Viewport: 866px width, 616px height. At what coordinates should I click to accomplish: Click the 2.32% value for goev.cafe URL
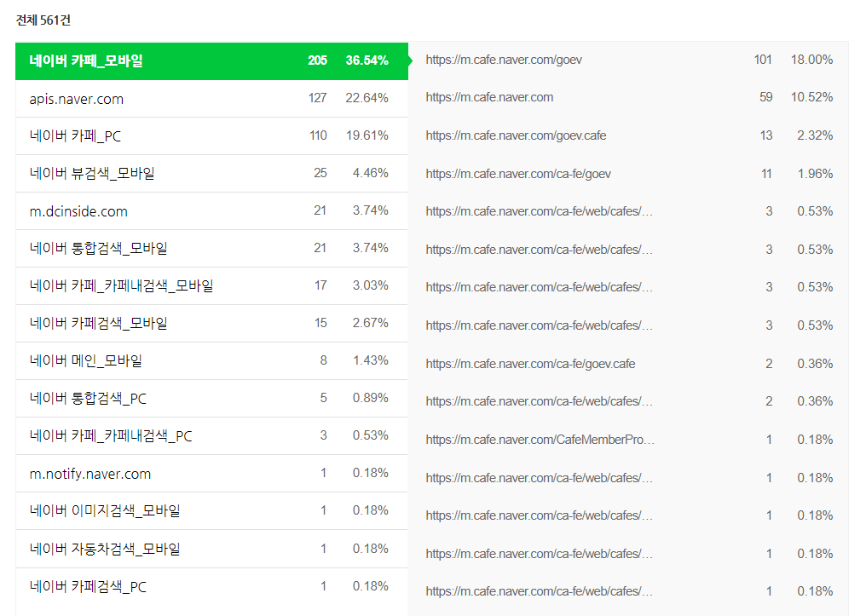pos(815,135)
